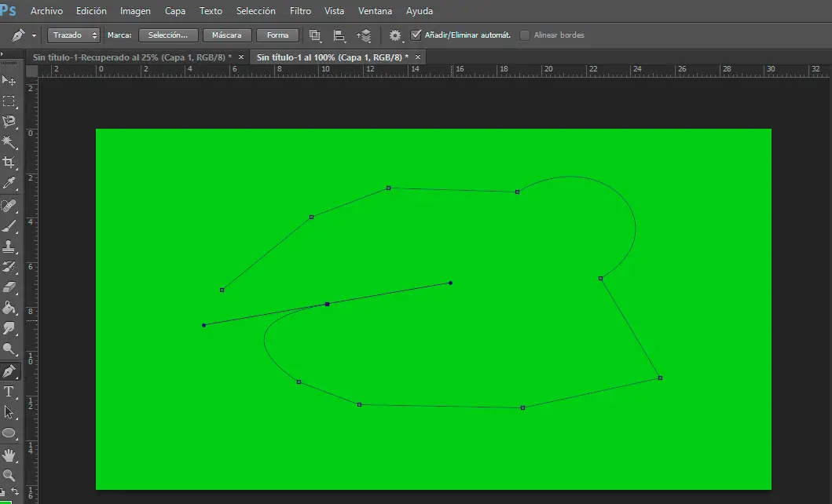The height and width of the screenshot is (504, 832).
Task: Activate the Crop tool
Action: [x=9, y=163]
